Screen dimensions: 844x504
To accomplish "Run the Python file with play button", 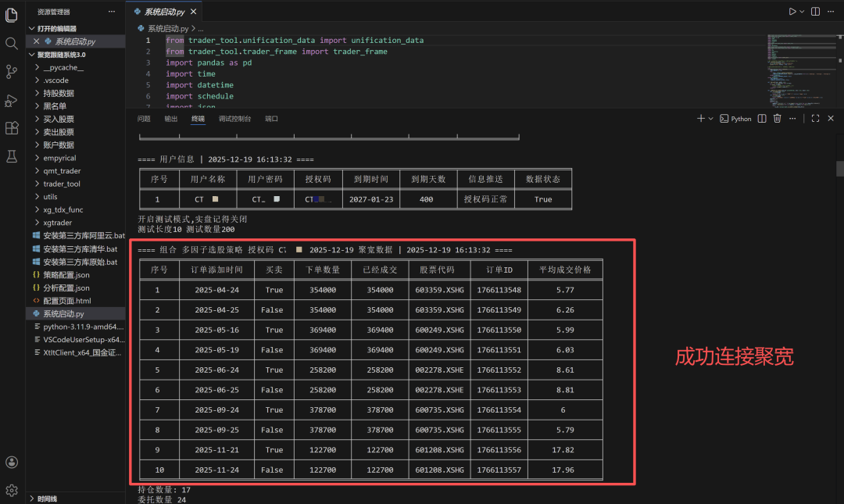I will (x=792, y=12).
